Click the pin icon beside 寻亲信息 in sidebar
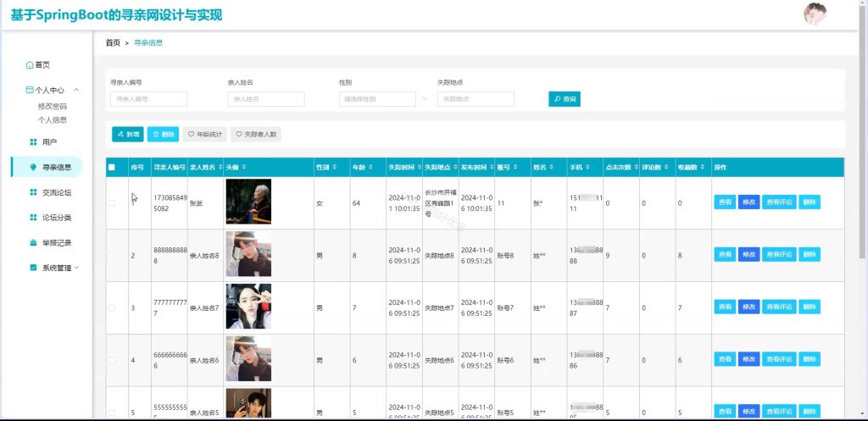The width and height of the screenshot is (868, 421). (x=33, y=167)
